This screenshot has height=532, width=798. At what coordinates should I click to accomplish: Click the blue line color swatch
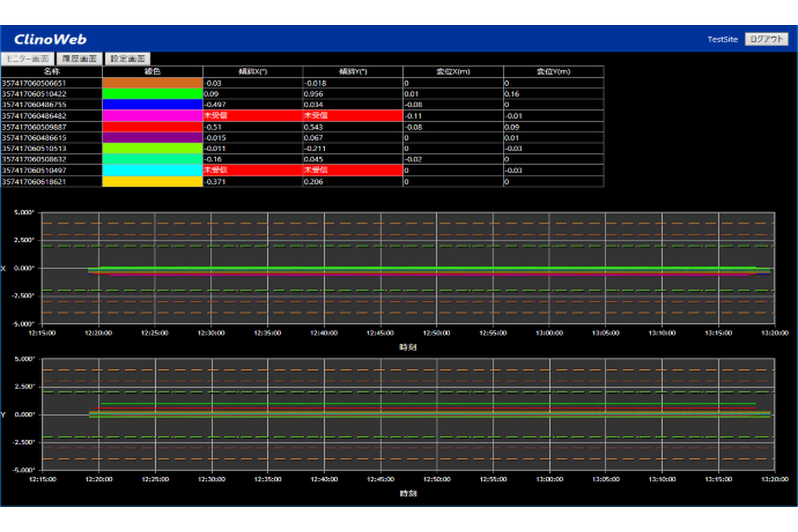[x=152, y=104]
